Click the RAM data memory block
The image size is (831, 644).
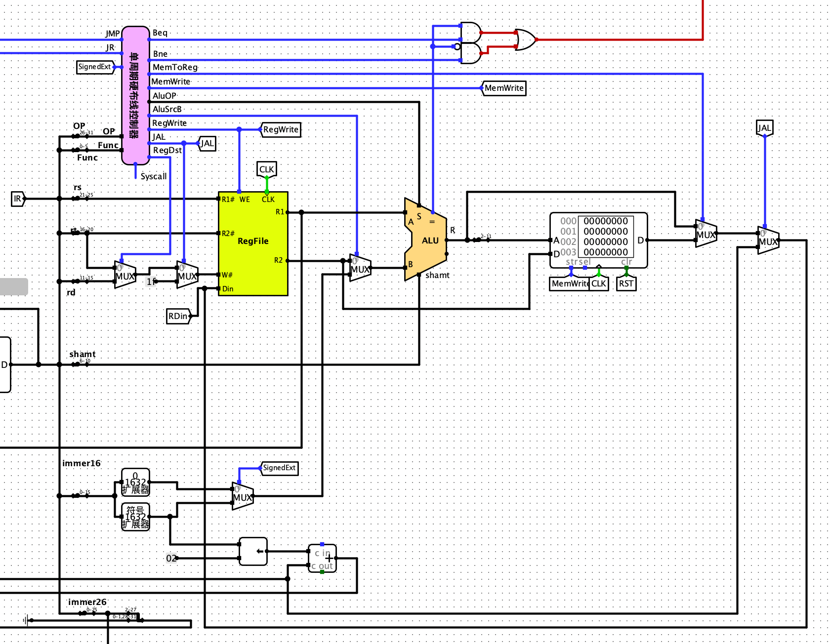point(598,240)
